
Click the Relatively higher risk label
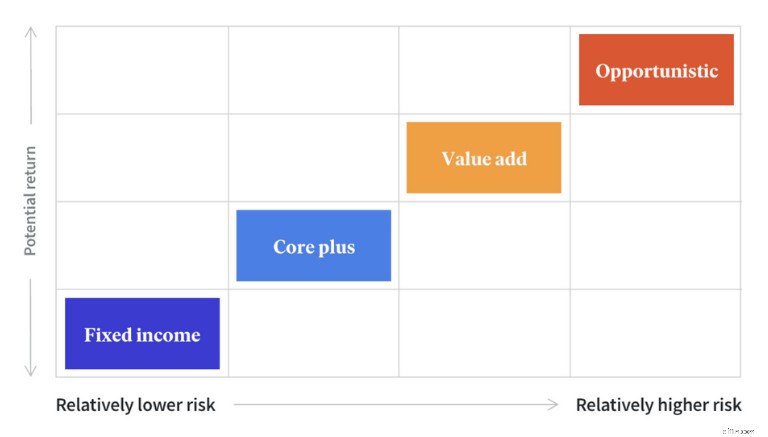(x=659, y=405)
